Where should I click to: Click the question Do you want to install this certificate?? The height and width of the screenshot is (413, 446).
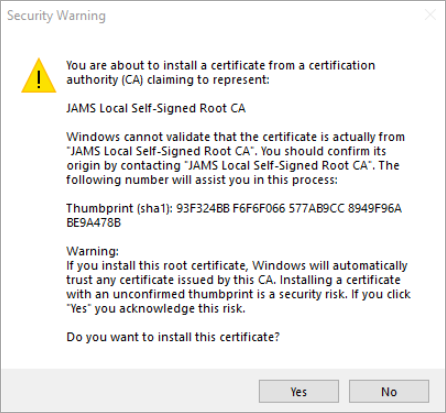pyautogui.click(x=173, y=337)
